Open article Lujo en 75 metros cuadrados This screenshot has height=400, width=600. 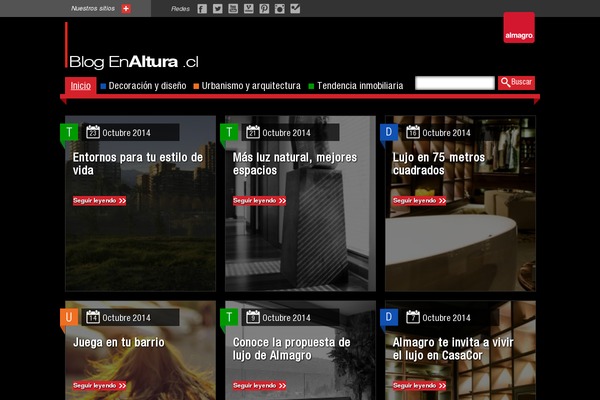pos(439,163)
